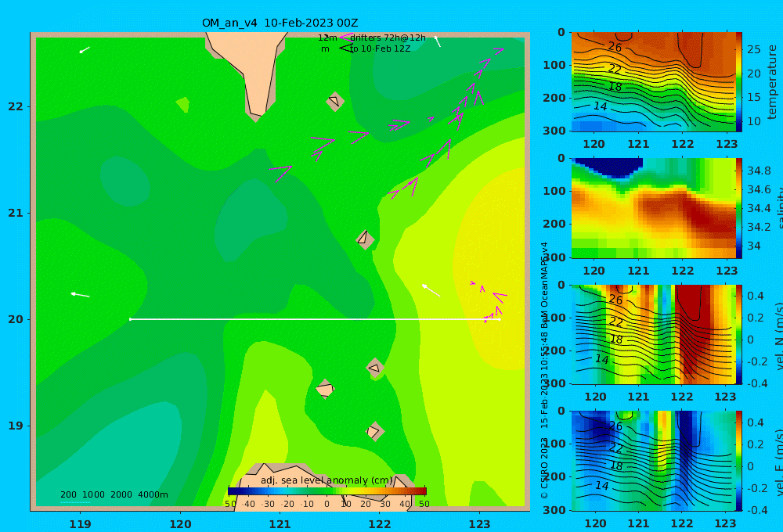This screenshot has width=783, height=532.
Task: Click the 'to 10-Feb 12Z' legend text
Action: [x=380, y=49]
